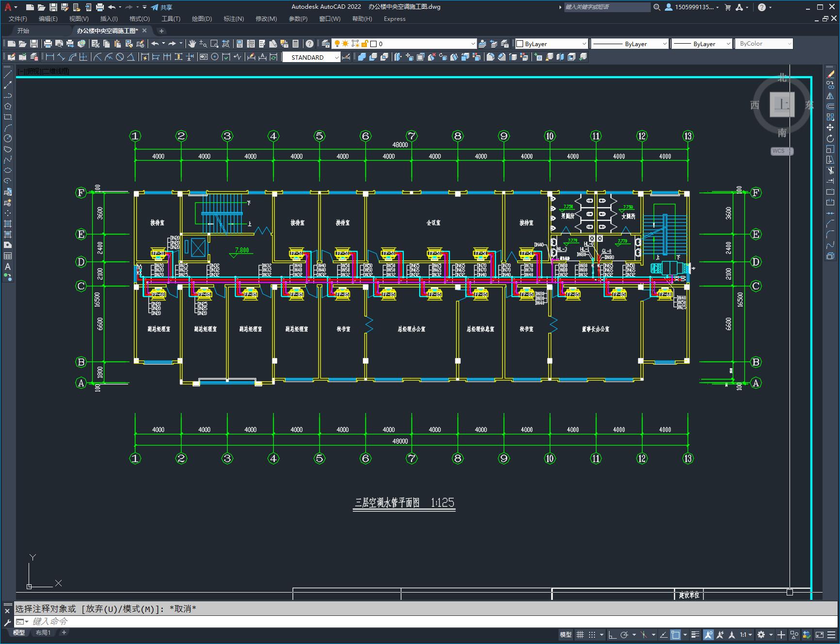Select the Line tool in the draw toolbar

(8, 75)
